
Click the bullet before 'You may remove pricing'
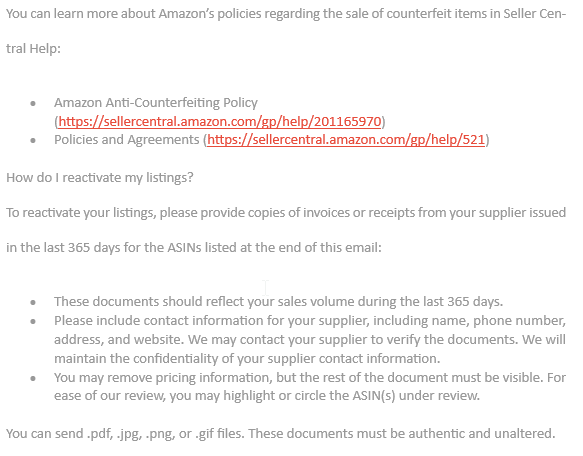[33, 378]
